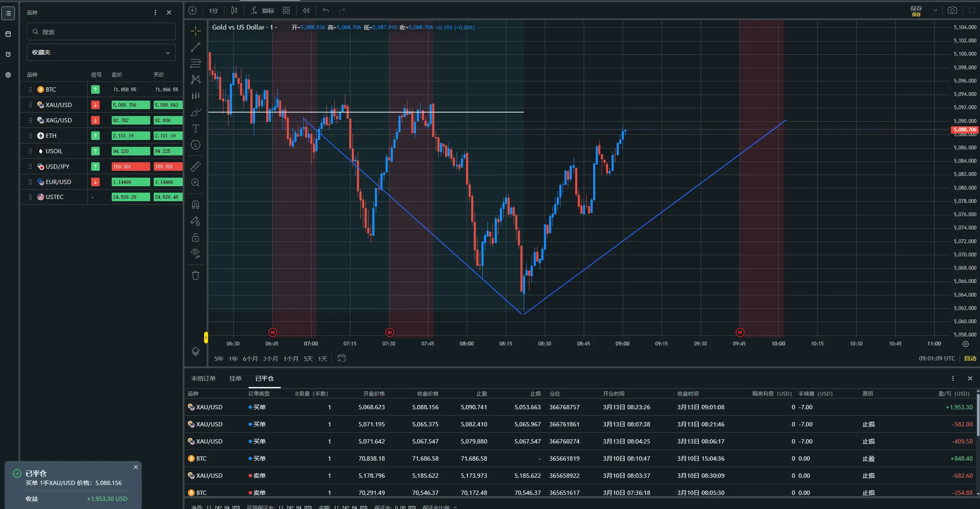Click the magnet snap mode icon
The height and width of the screenshot is (509, 980).
[x=196, y=205]
